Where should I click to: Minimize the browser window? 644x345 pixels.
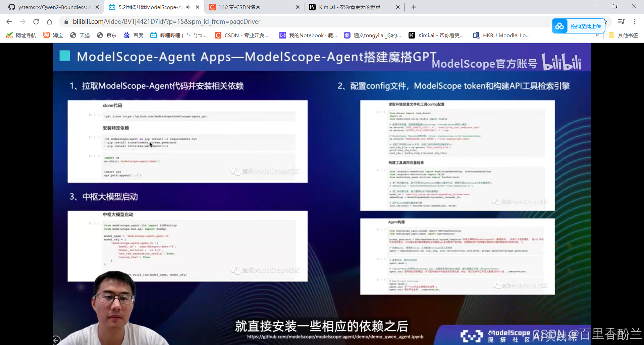click(596, 6)
